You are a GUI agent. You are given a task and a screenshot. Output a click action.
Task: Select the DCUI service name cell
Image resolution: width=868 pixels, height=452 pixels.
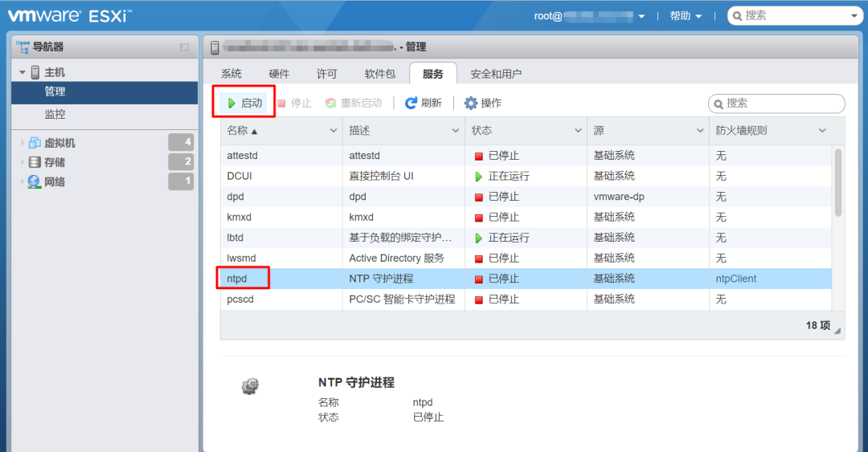[240, 177]
